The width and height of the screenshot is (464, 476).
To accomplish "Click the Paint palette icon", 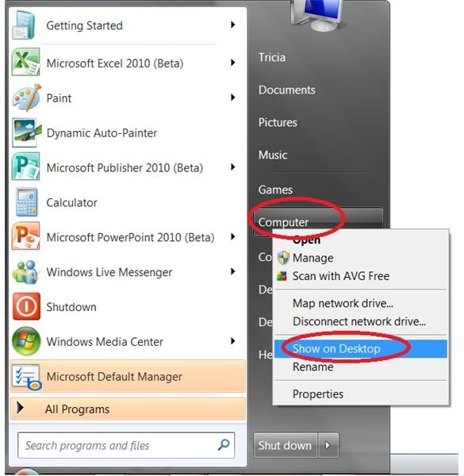I will [x=27, y=98].
